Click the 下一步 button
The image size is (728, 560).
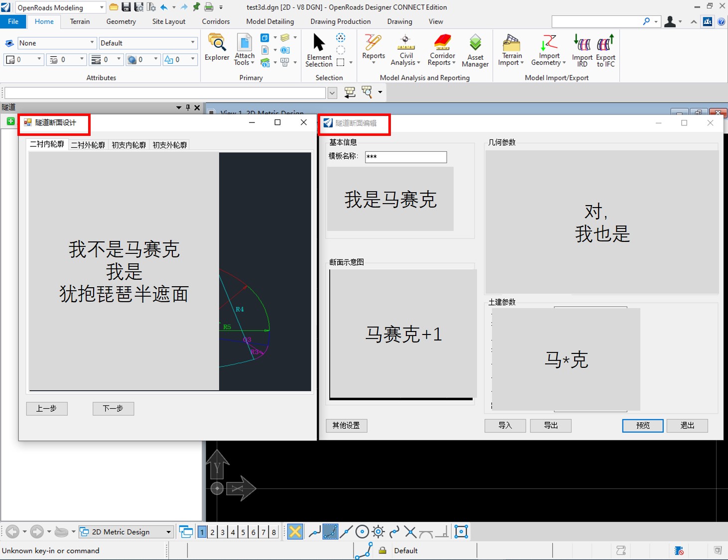click(x=113, y=408)
